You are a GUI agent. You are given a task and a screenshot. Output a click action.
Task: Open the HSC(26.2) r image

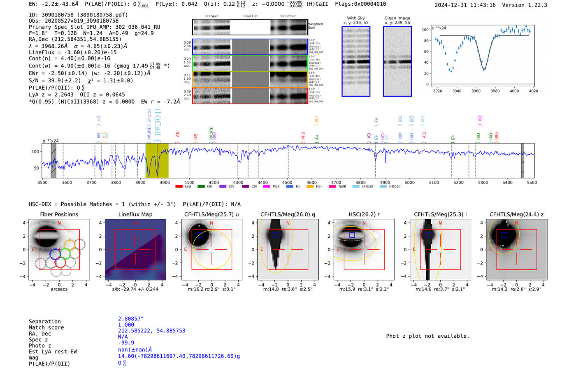coord(364,250)
